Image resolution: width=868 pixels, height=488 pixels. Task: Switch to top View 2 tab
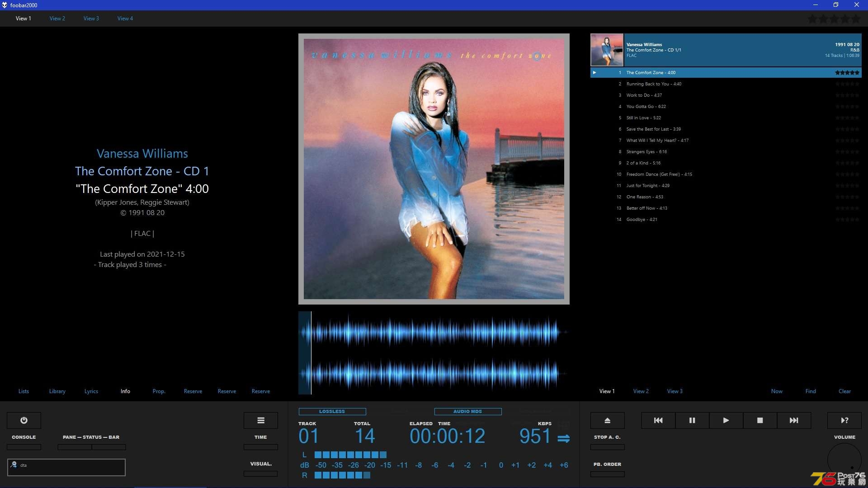click(x=57, y=19)
